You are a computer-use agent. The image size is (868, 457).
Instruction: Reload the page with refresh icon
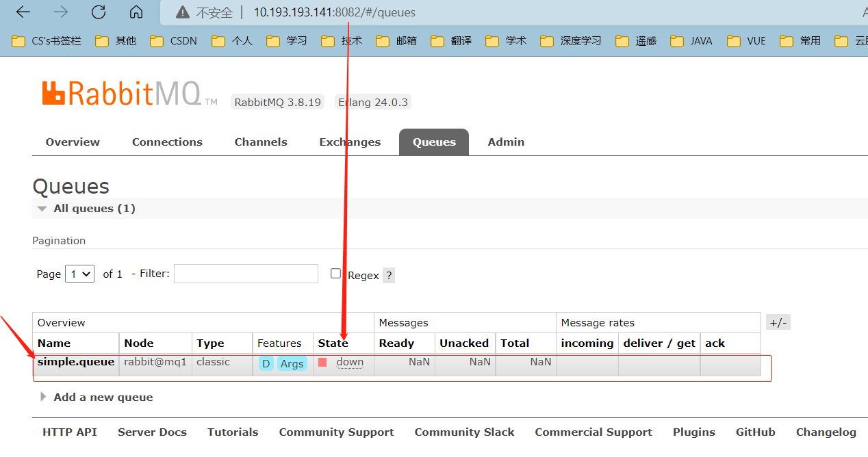pyautogui.click(x=99, y=12)
